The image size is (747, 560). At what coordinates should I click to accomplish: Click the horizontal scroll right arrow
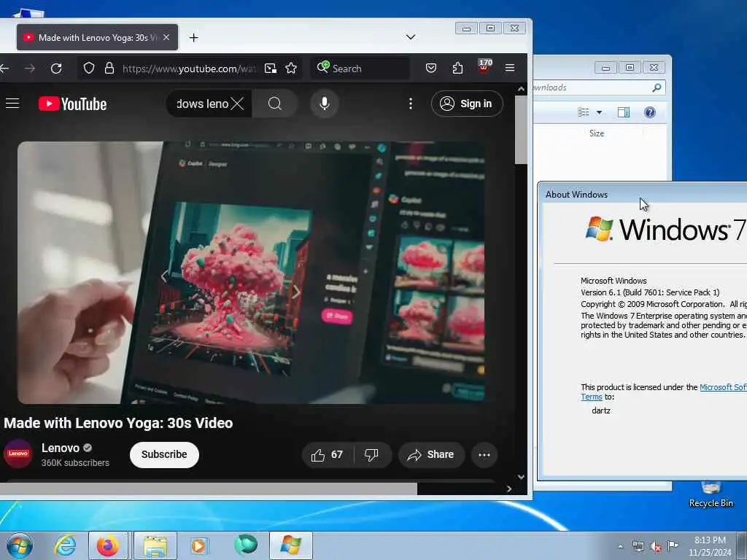(509, 489)
